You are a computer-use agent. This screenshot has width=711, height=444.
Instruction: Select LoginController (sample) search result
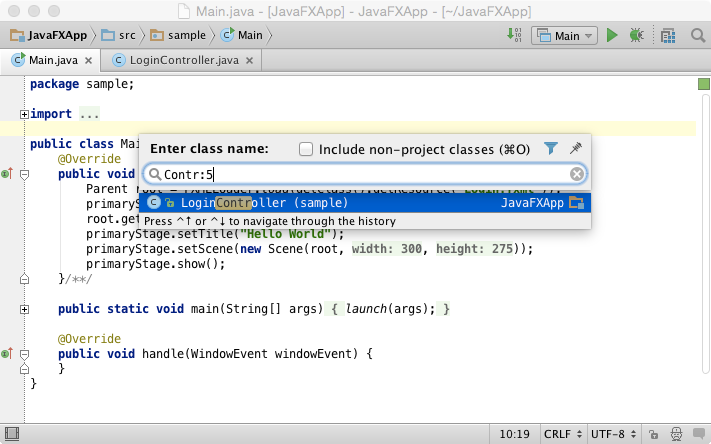click(365, 203)
